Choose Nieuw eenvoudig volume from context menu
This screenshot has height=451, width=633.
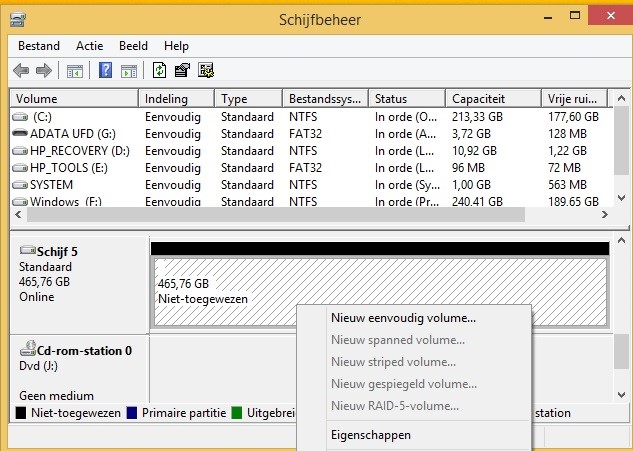[x=403, y=319]
